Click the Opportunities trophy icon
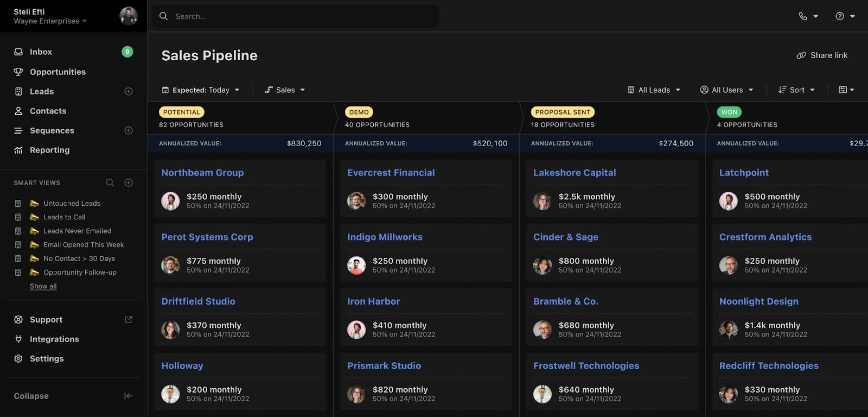This screenshot has height=417, width=868. click(18, 72)
